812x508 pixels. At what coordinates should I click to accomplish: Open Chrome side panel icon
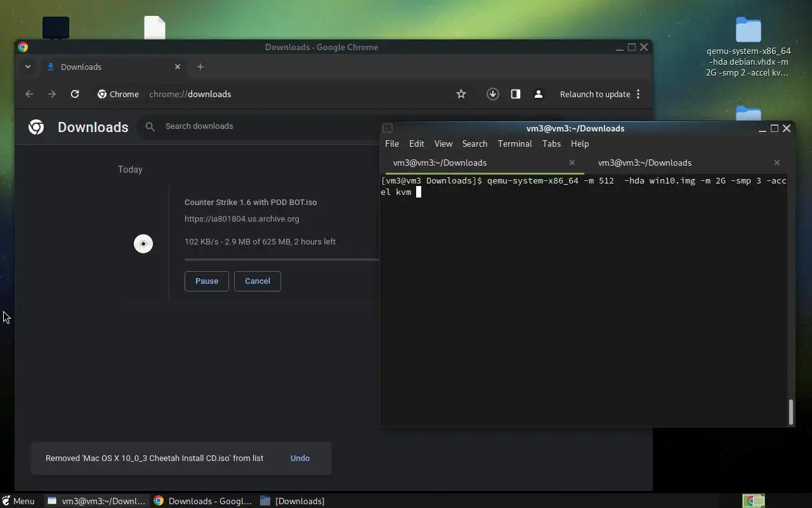coord(516,94)
